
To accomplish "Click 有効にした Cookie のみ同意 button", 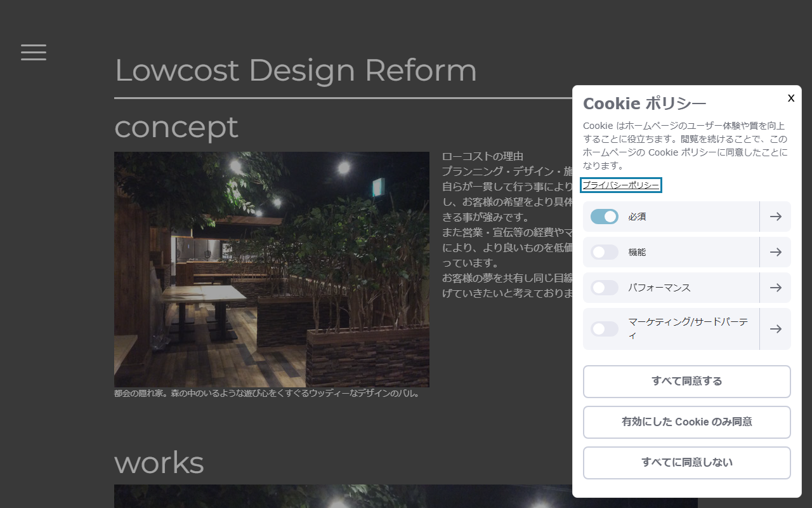I will (687, 422).
